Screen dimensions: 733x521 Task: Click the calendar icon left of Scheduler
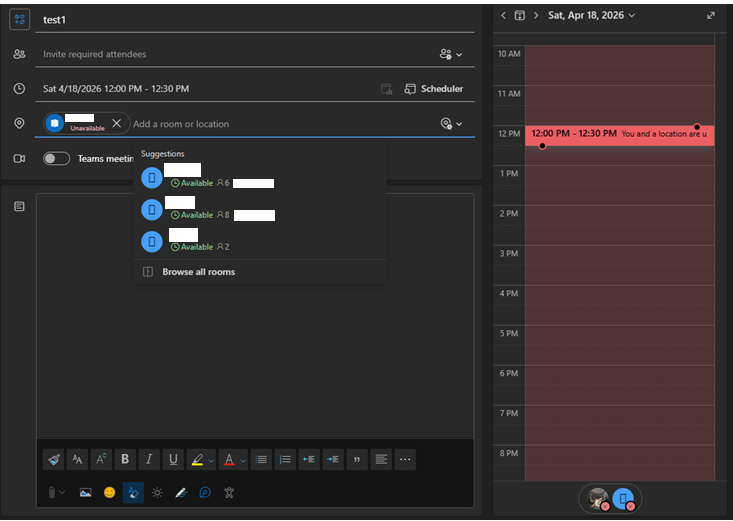point(387,89)
